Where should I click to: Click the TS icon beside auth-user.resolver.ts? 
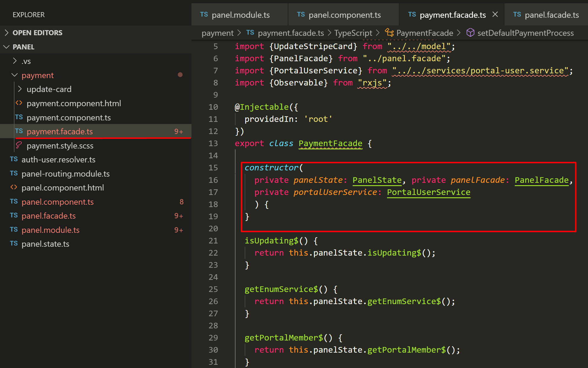click(x=14, y=159)
